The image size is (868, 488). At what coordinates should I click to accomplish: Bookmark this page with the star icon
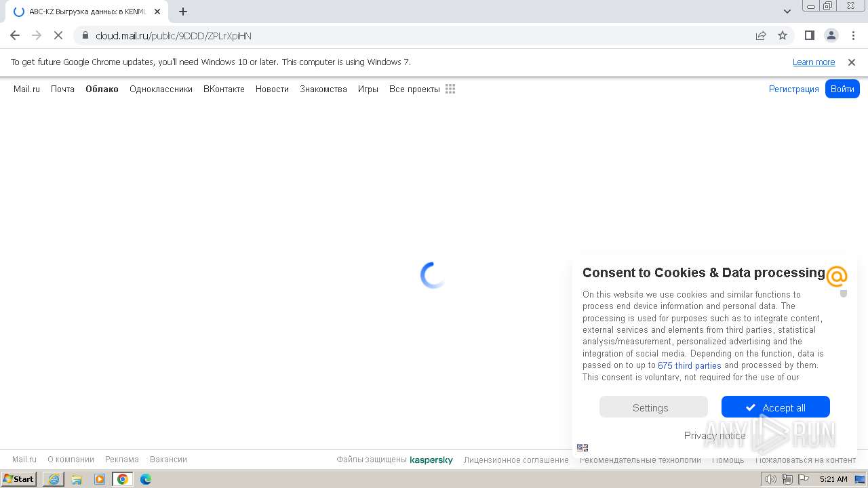pyautogui.click(x=783, y=35)
